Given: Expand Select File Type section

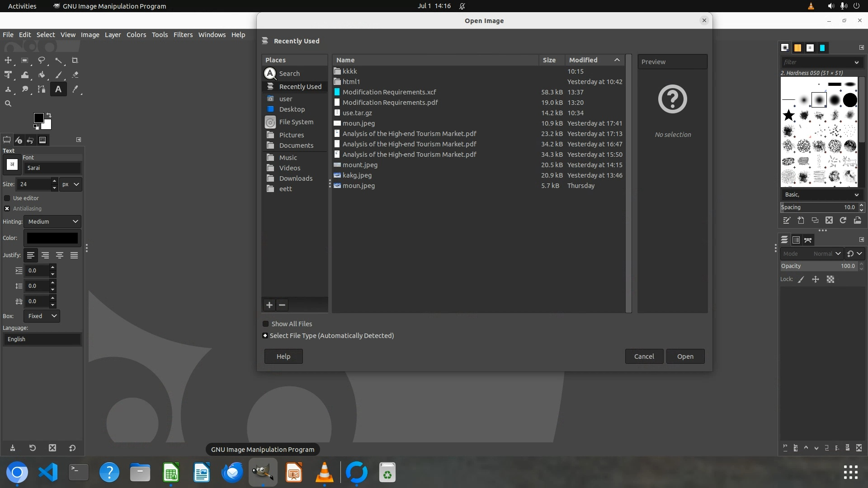Looking at the screenshot, I should pos(265,336).
